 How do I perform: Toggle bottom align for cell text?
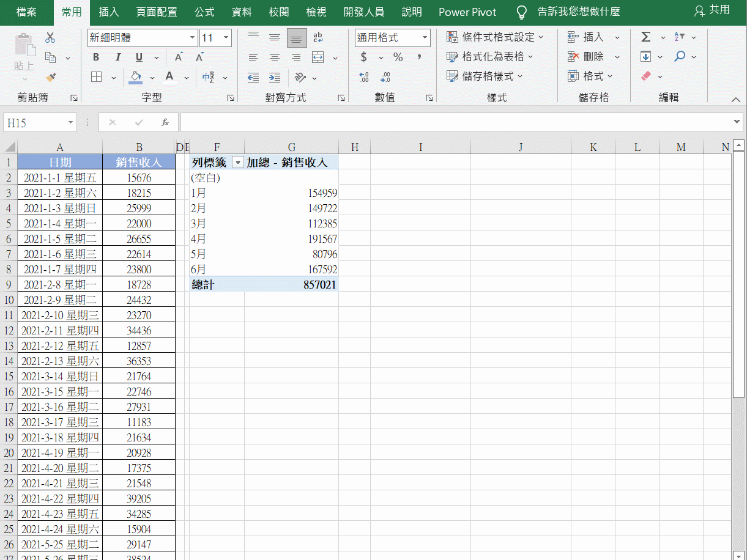pos(297,38)
